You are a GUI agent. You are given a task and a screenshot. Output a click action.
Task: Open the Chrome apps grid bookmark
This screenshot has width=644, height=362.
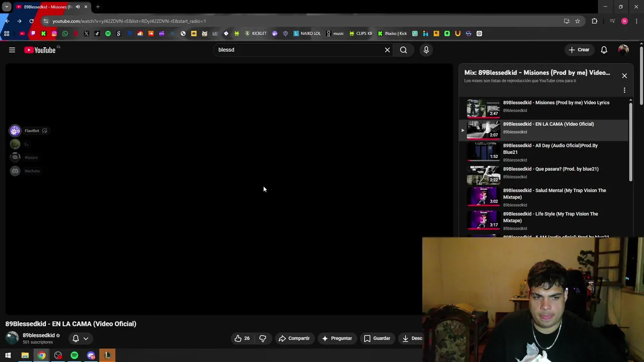coord(7,34)
